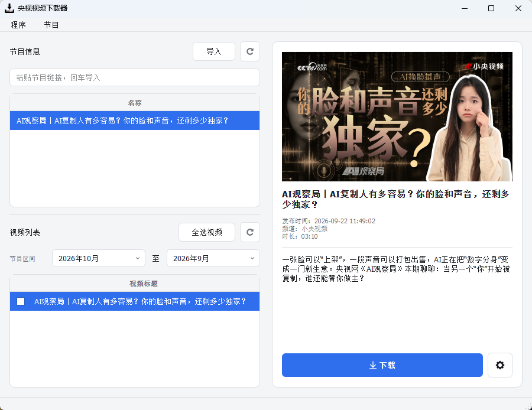Screen dimensions: 532x410
Task: Open the 程序 menu
Action: pyautogui.click(x=18, y=25)
